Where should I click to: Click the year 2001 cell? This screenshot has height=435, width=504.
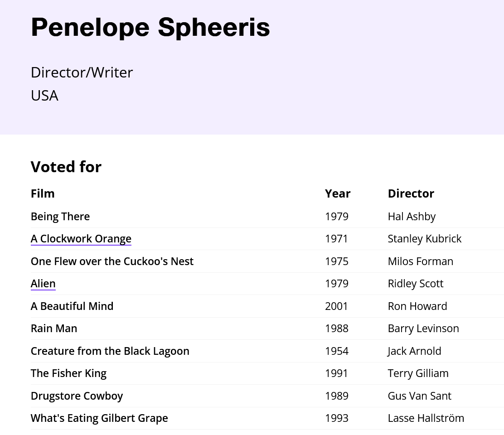pos(336,306)
